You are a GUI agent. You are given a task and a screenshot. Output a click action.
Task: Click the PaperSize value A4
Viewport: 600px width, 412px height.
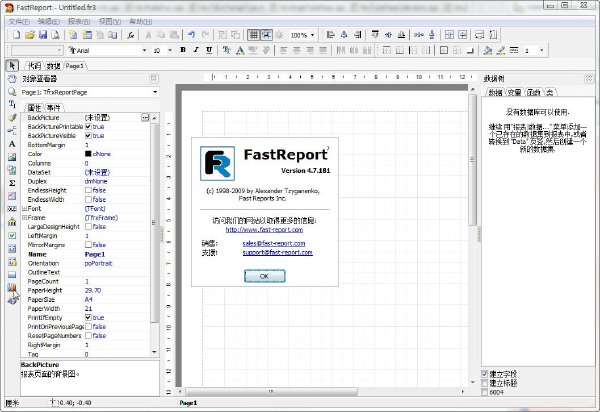click(89, 300)
